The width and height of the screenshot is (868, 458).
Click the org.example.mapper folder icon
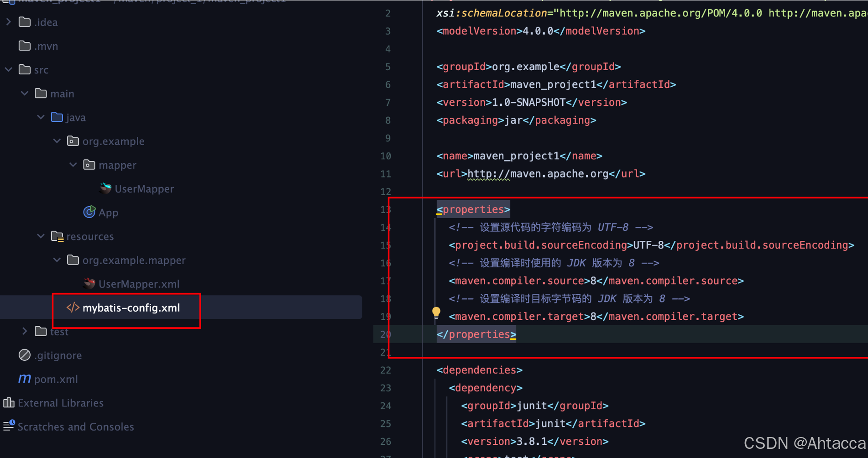73,260
